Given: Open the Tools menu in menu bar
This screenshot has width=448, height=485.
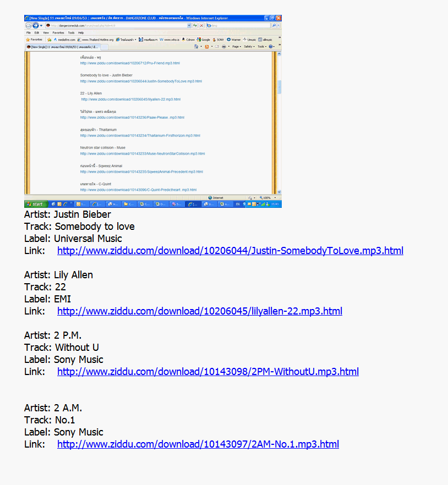Looking at the screenshot, I should [x=71, y=32].
